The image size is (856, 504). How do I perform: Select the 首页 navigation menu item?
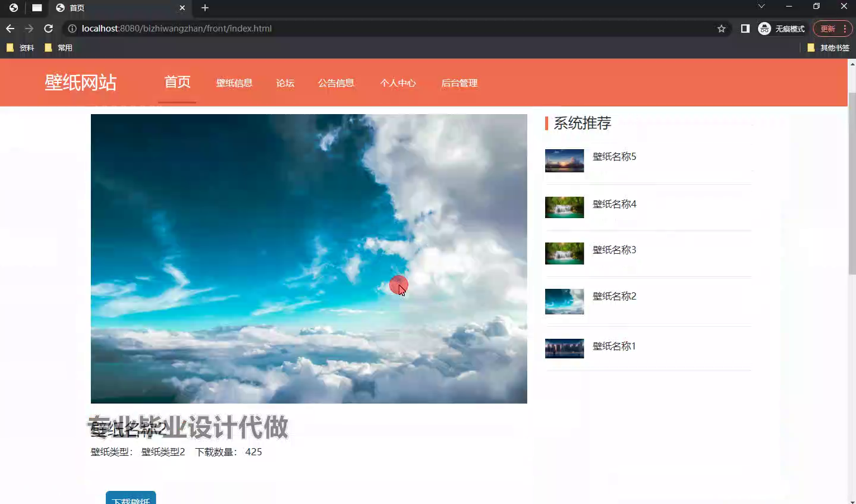[177, 82]
